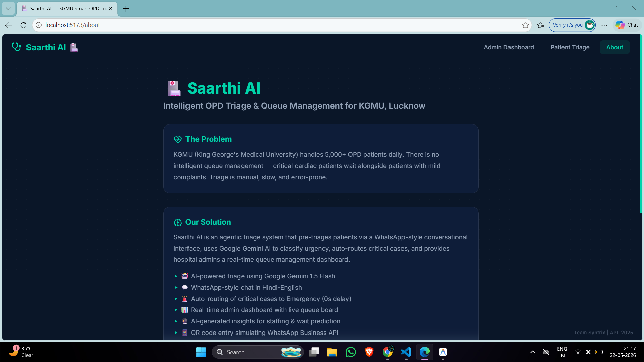Click 'Real-time admin dashboard with live queue board'

pyautogui.click(x=264, y=310)
